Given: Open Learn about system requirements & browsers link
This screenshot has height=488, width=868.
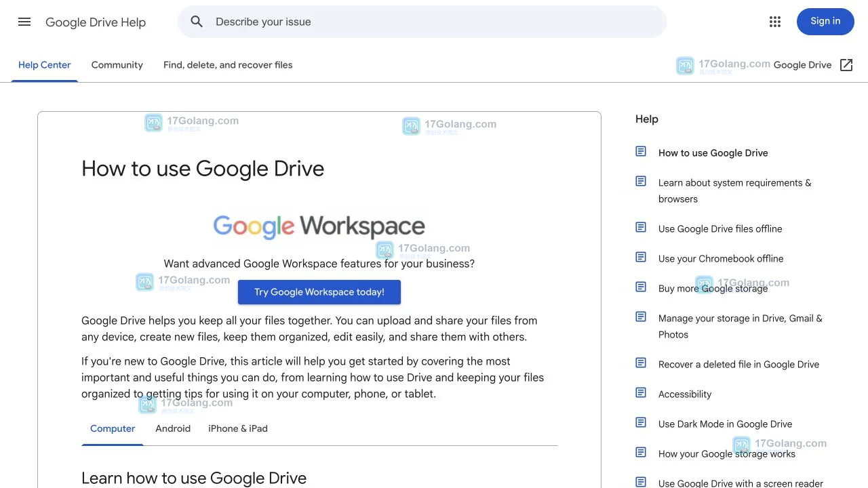Looking at the screenshot, I should (735, 191).
